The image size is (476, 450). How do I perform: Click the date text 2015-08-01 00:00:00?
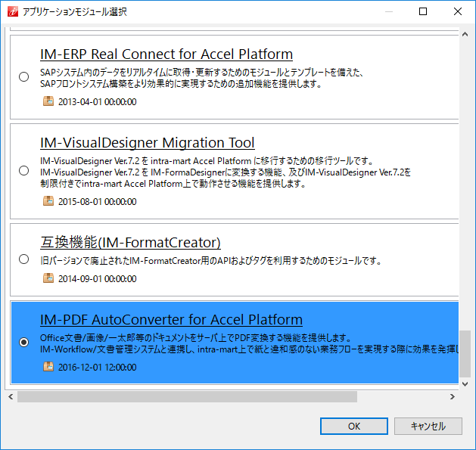pyautogui.click(x=97, y=201)
